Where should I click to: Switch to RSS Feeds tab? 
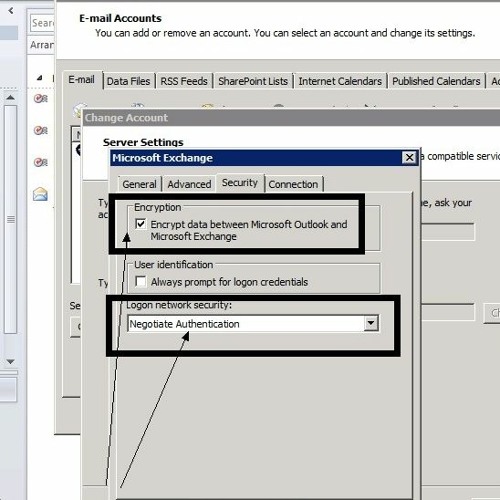[x=184, y=81]
